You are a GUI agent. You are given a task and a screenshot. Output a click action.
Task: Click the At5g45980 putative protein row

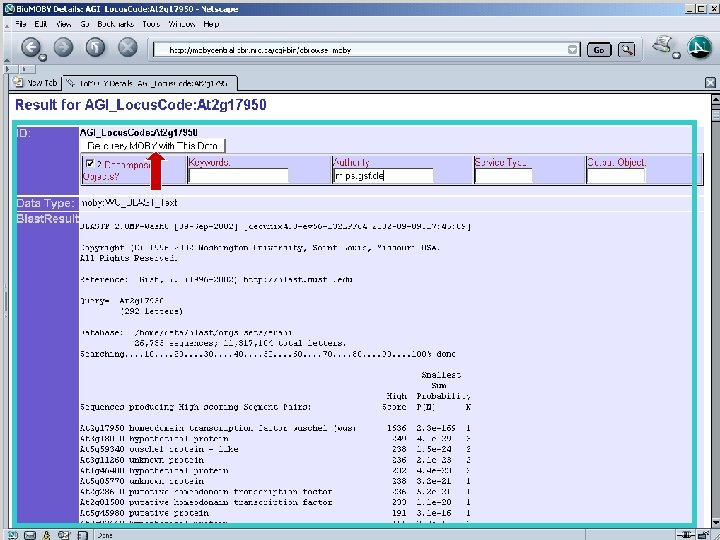[x=275, y=512]
